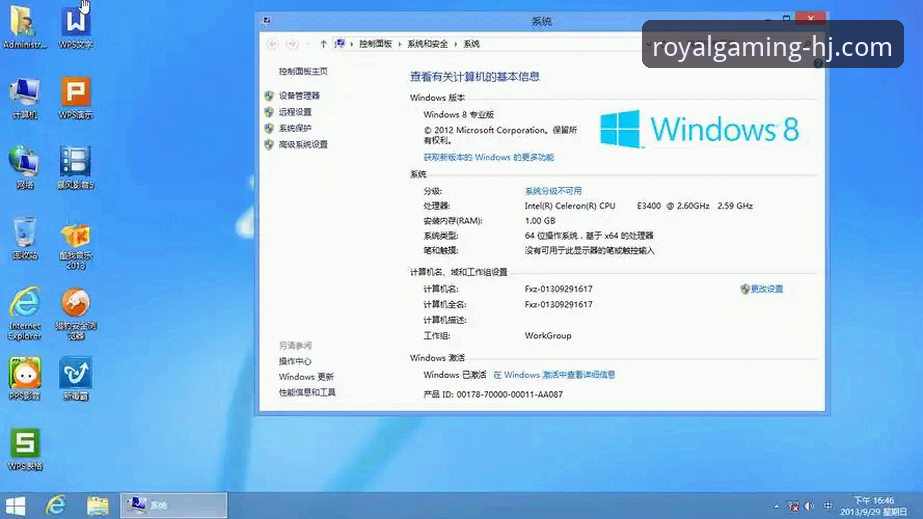Open 操作中心 in the See also list

coord(295,361)
